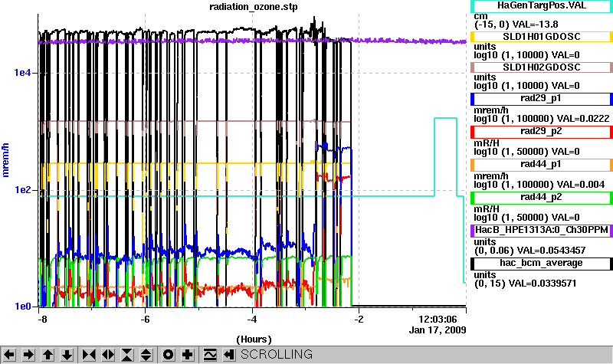This screenshot has height=364, width=613.
Task: Select the SLD1H01GDOSC curve legend
Action: click(542, 37)
